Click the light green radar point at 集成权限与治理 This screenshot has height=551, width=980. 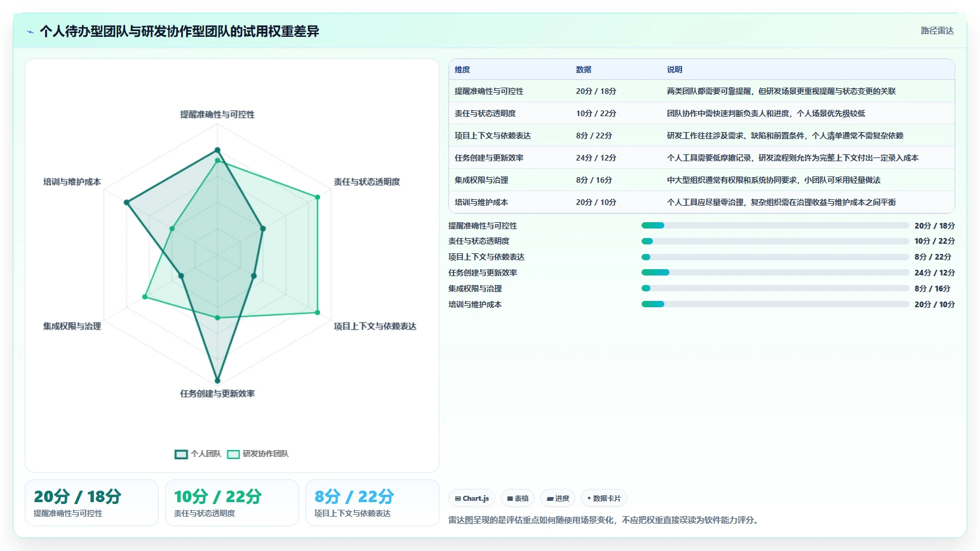[x=145, y=296]
